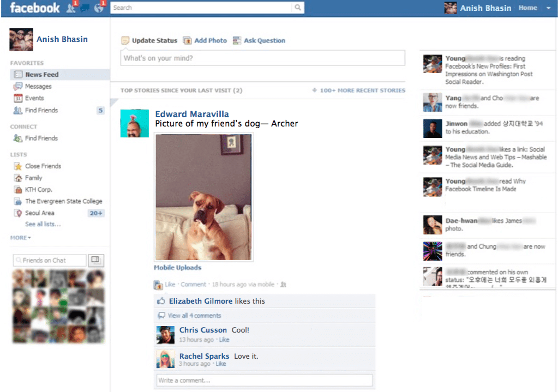Open Anish Bhasin profile in top bar
The height and width of the screenshot is (392, 558).
(485, 8)
